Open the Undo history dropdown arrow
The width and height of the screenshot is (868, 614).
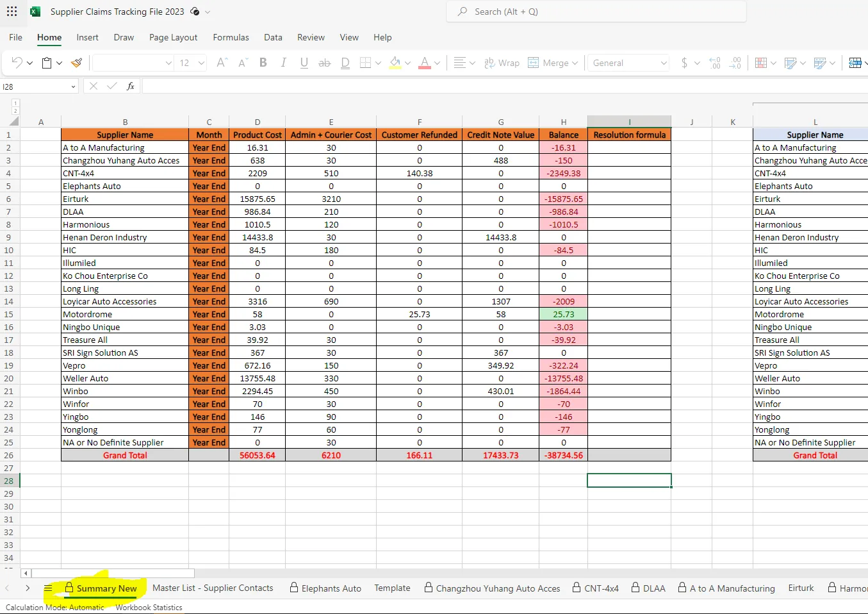pyautogui.click(x=29, y=63)
